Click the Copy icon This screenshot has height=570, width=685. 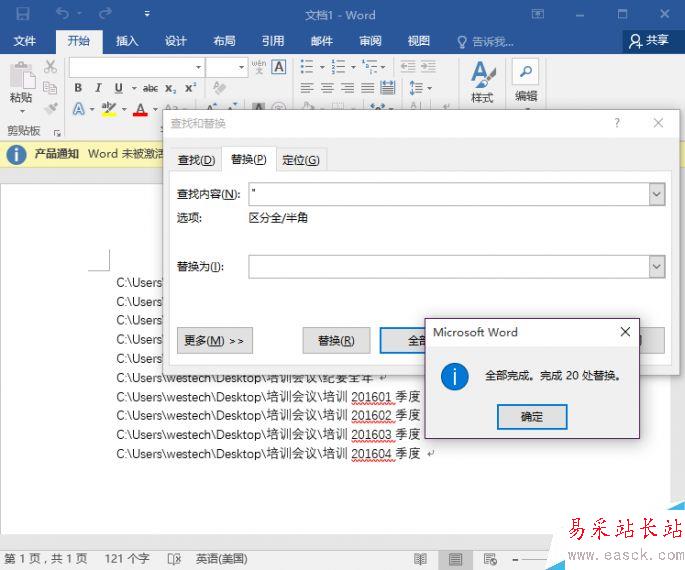pos(50,88)
